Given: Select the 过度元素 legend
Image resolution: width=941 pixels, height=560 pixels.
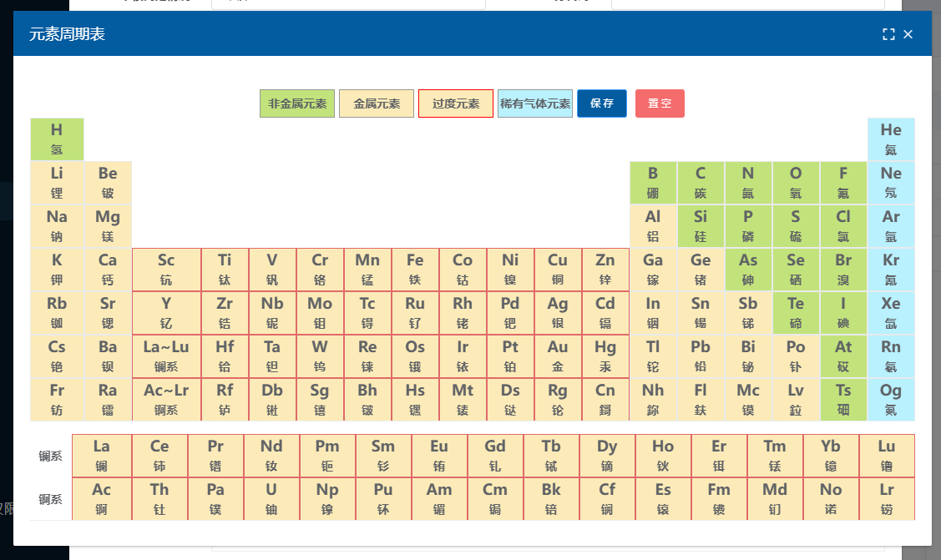Looking at the screenshot, I should (456, 103).
